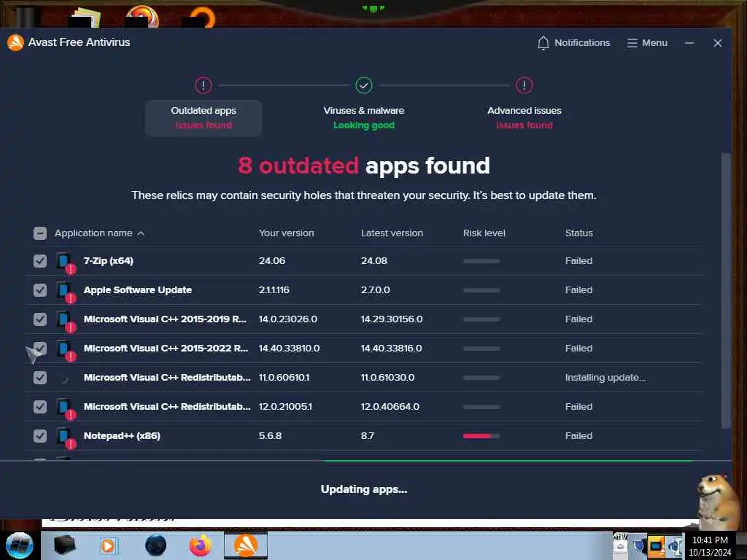Screen dimensions: 747x560
Task: Toggle the select-all checkbox in the header
Action: (x=40, y=233)
